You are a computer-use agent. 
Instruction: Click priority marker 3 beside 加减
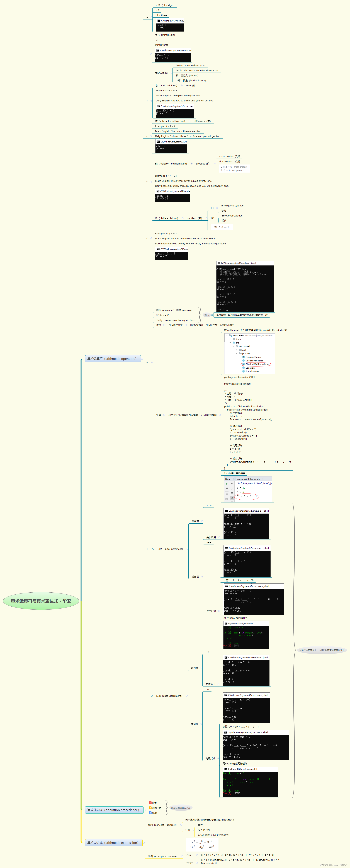point(150,813)
